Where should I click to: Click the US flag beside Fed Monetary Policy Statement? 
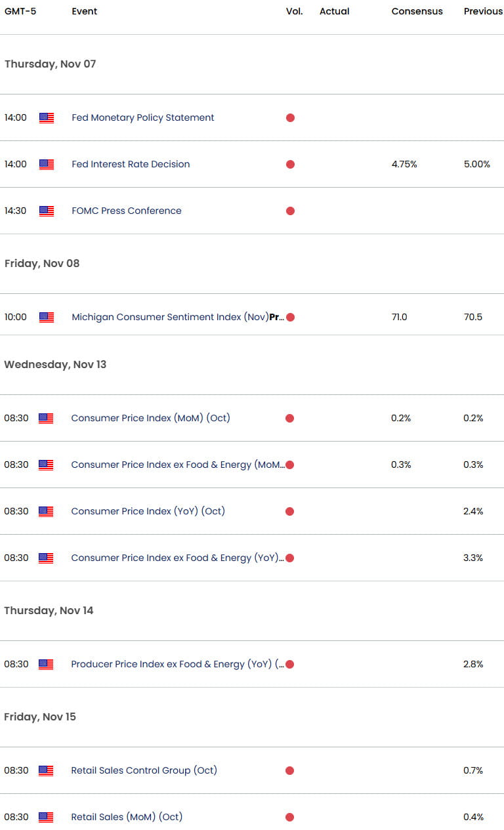pos(46,117)
